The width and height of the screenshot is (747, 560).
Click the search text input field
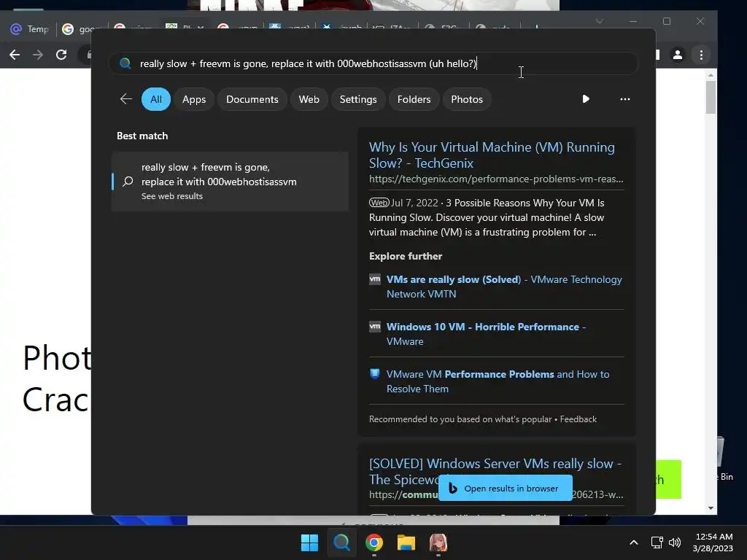pos(373,63)
